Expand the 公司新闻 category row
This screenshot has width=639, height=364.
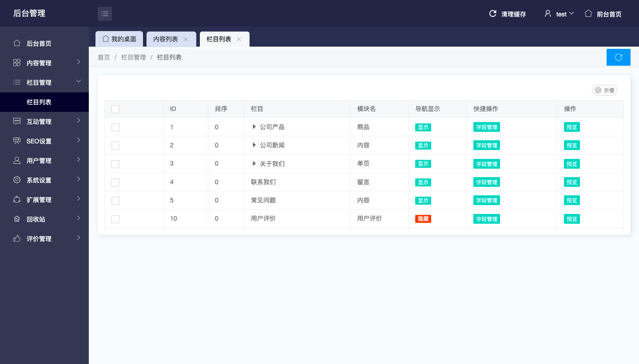254,145
